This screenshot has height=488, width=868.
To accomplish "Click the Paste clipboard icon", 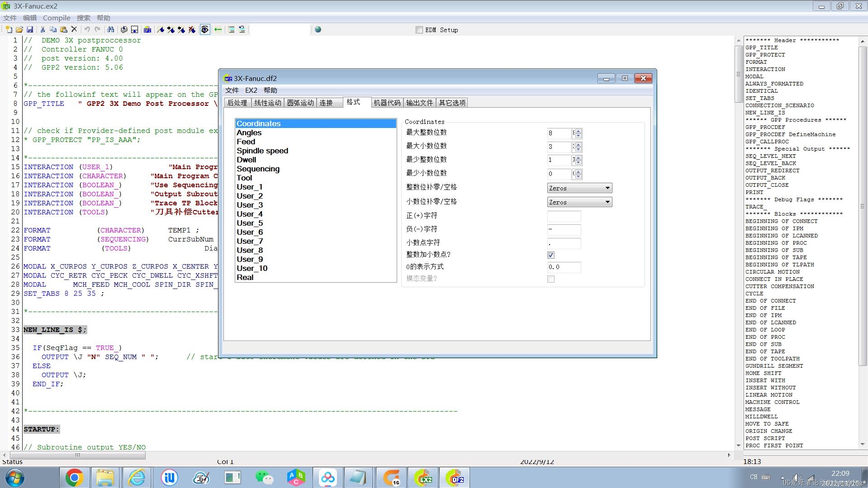I will (64, 29).
